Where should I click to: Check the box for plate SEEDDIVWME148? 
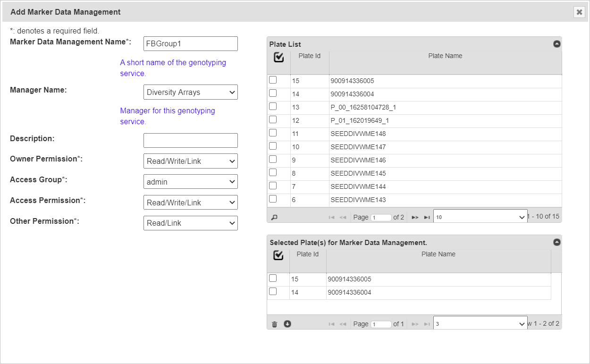click(273, 133)
